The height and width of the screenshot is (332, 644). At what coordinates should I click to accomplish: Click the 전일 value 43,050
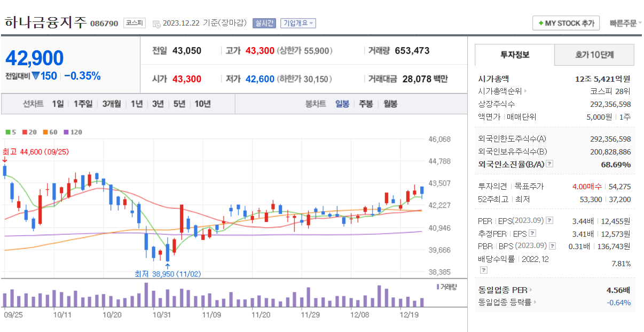click(x=187, y=51)
